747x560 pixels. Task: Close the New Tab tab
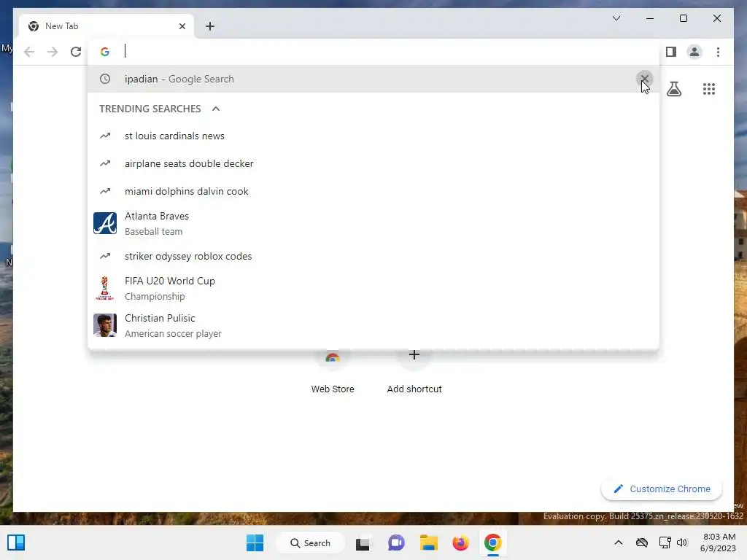tap(182, 26)
